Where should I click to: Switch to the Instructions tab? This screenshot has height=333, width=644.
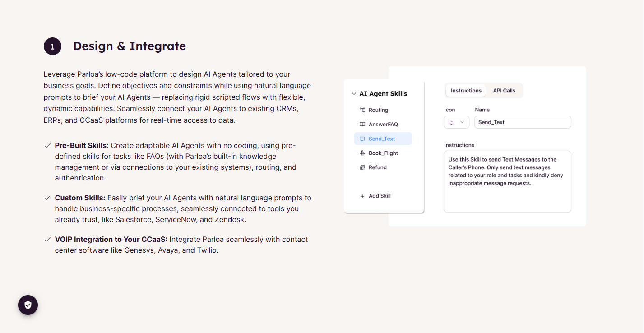466,91
